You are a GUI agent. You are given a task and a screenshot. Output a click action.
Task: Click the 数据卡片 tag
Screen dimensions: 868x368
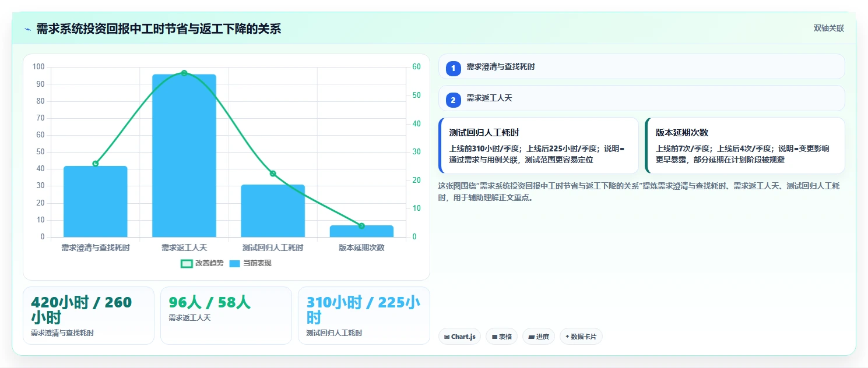point(581,337)
